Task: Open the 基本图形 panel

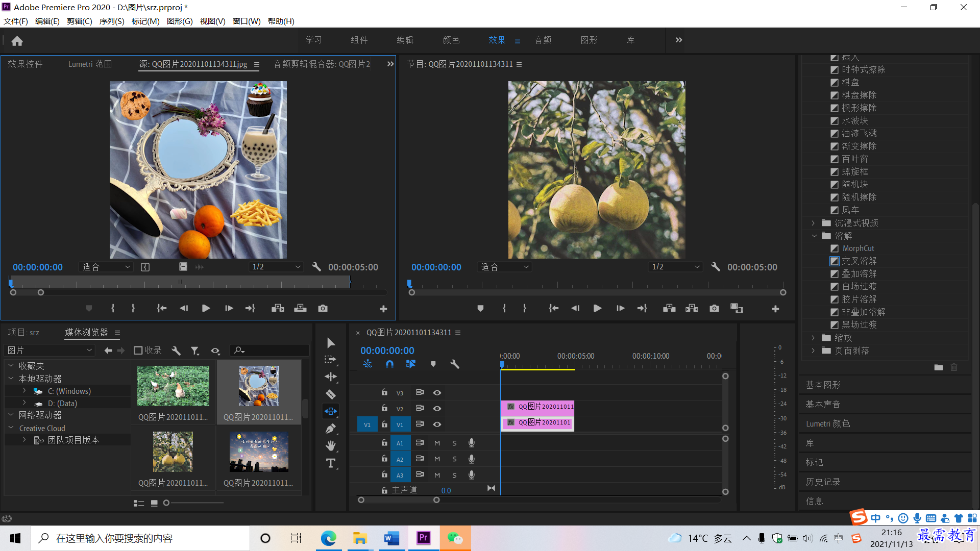Action: [823, 385]
